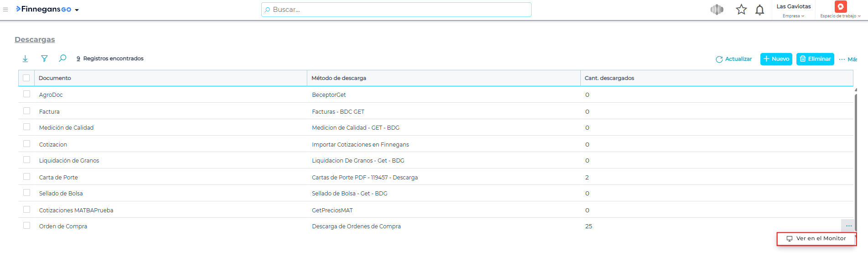
Task: Focus the Buscar search field
Action: tap(397, 10)
